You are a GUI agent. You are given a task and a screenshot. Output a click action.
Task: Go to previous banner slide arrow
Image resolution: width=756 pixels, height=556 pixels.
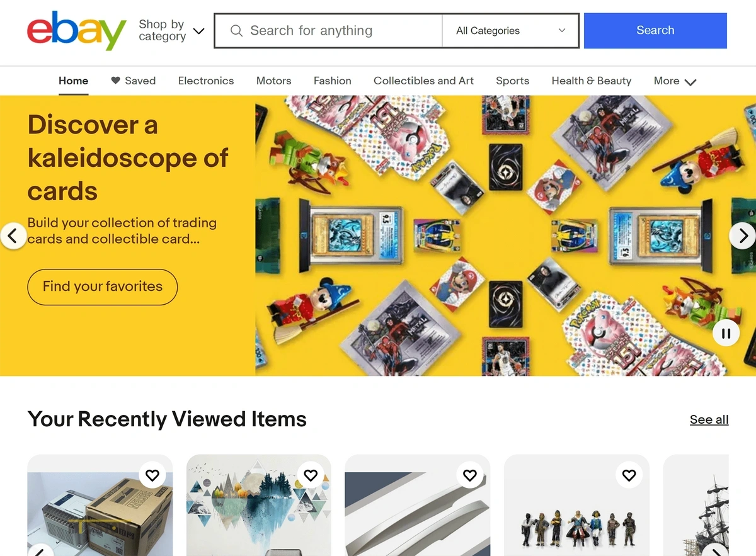coord(13,235)
